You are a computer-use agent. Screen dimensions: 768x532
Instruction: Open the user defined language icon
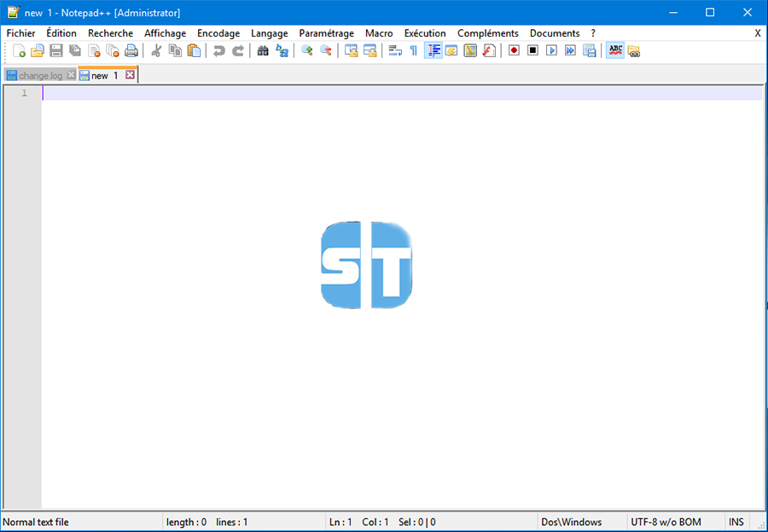(x=451, y=50)
